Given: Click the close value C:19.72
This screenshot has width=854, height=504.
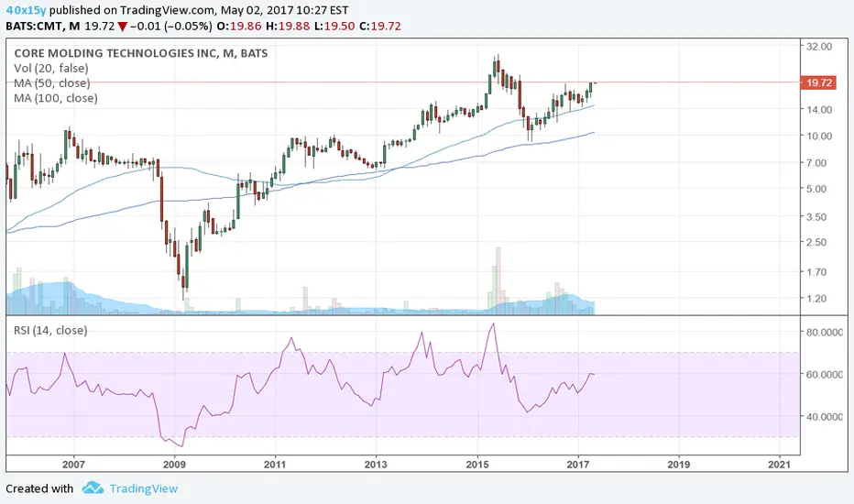Looking at the screenshot, I should pyautogui.click(x=380, y=26).
